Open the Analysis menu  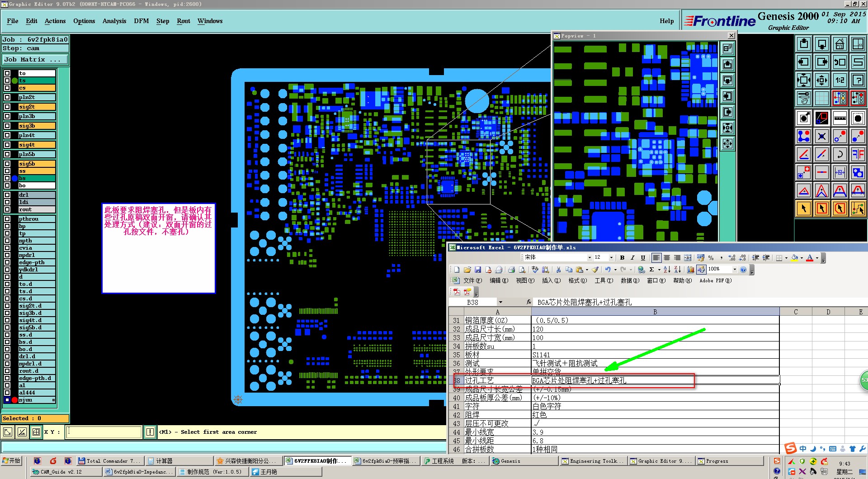point(114,21)
